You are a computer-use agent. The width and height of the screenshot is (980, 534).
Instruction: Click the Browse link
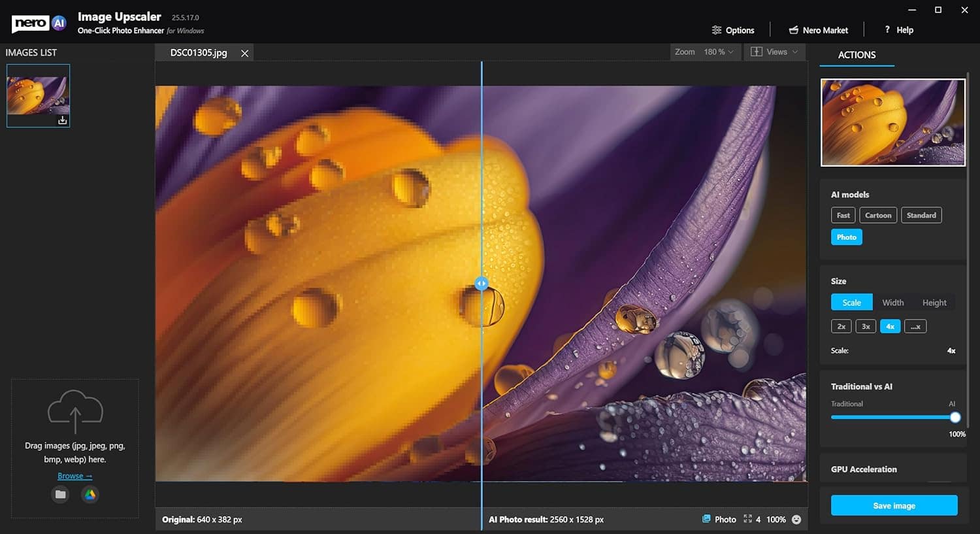point(74,476)
